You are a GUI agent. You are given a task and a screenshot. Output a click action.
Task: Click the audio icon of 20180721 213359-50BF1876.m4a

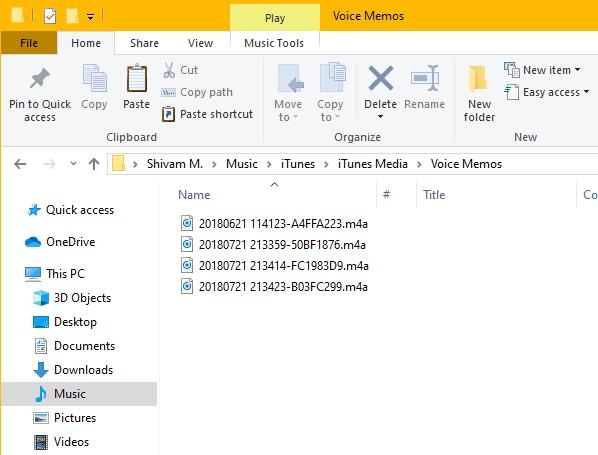[186, 244]
